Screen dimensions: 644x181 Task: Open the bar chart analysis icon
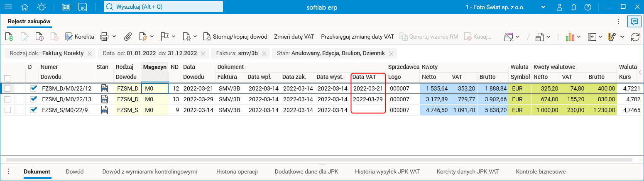(x=570, y=37)
